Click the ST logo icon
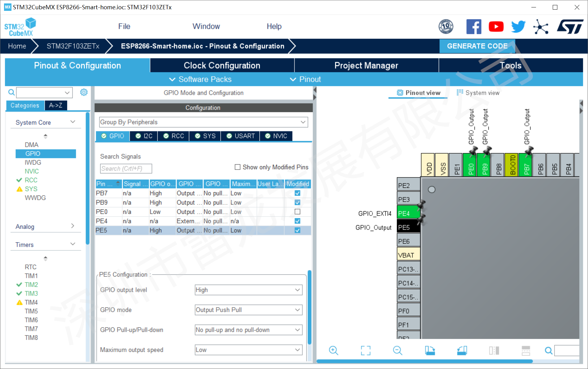The height and width of the screenshot is (369, 588). tap(570, 27)
